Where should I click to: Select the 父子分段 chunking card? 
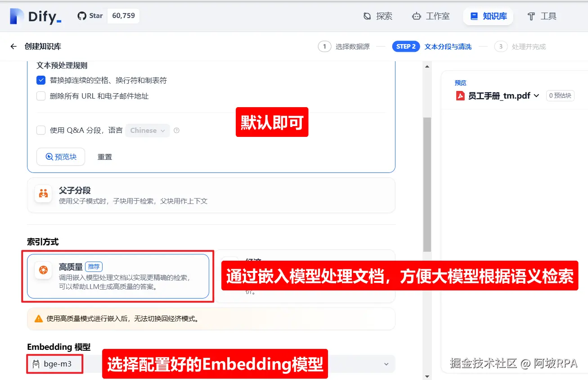pos(211,195)
